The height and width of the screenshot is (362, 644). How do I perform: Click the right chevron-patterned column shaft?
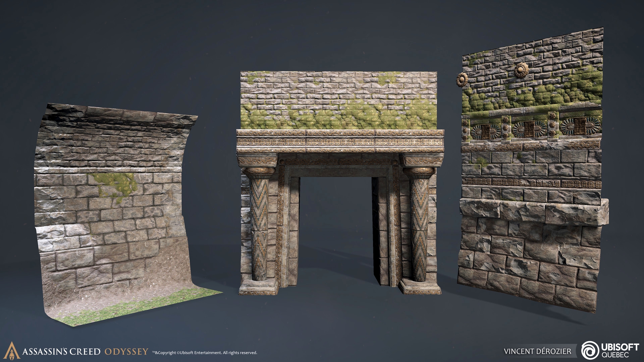419,228
